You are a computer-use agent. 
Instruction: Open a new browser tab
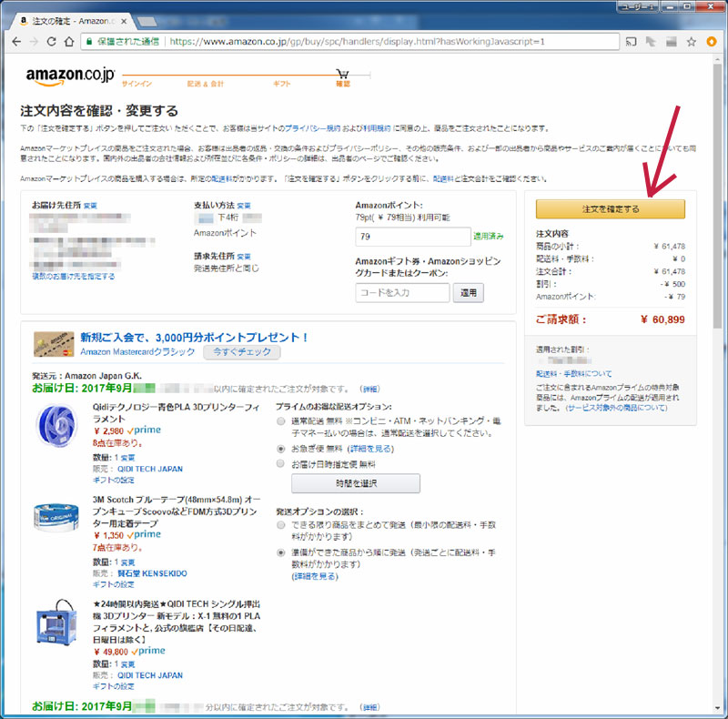tap(147, 22)
